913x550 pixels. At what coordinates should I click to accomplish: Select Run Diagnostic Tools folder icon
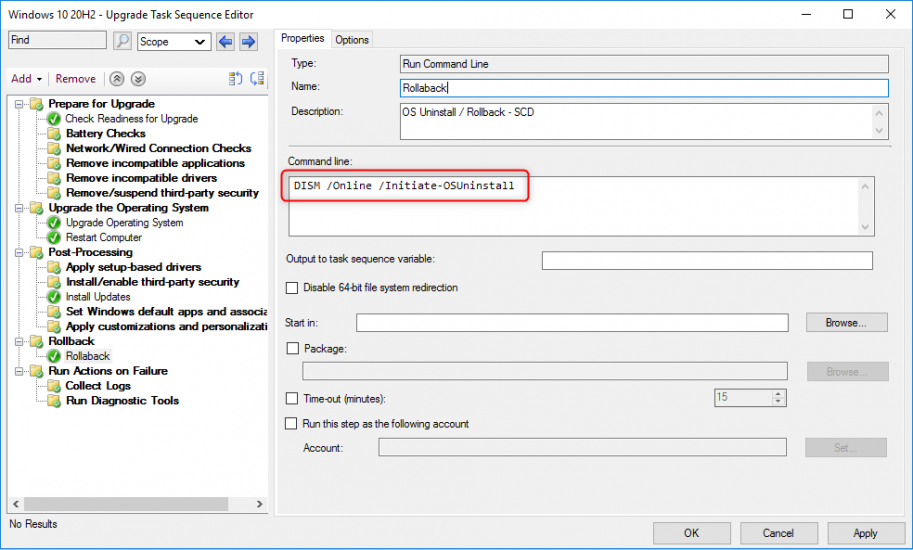(x=54, y=400)
